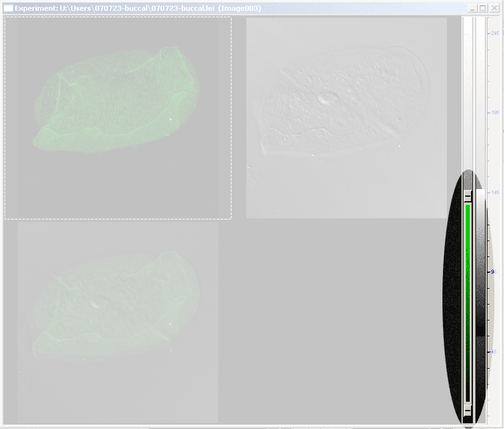Click the upper handle of the green slider

(x=468, y=196)
